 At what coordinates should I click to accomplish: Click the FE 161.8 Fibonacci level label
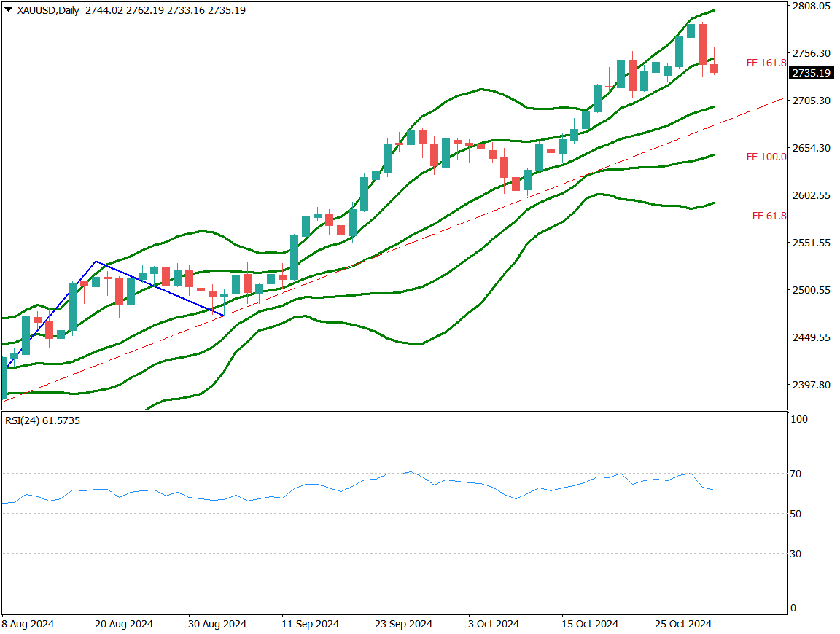[766, 63]
